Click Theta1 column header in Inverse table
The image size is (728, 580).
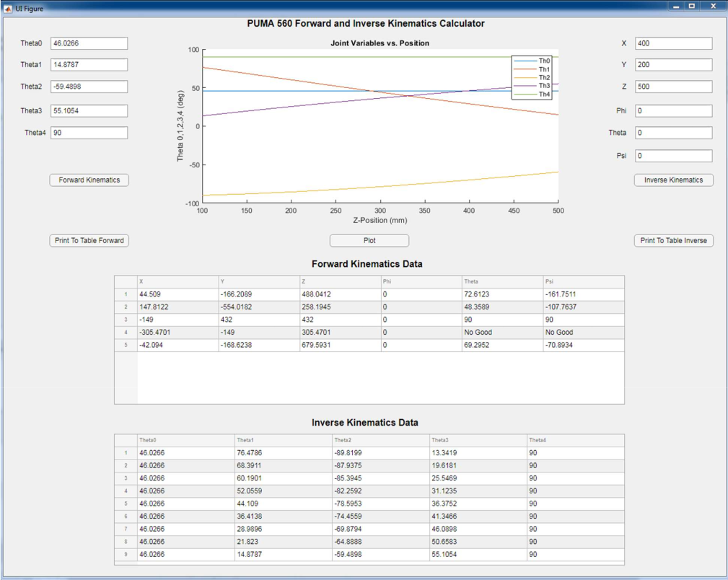point(284,440)
